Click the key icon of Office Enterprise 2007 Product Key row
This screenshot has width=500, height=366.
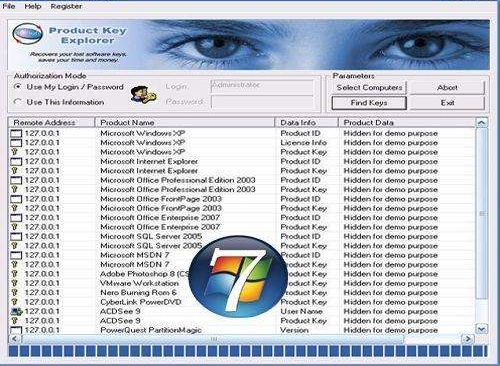pyautogui.click(x=14, y=227)
